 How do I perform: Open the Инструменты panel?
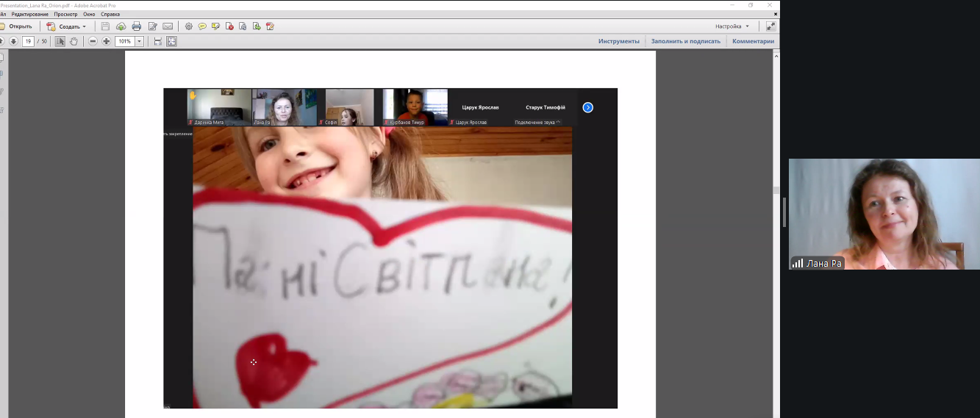[618, 41]
